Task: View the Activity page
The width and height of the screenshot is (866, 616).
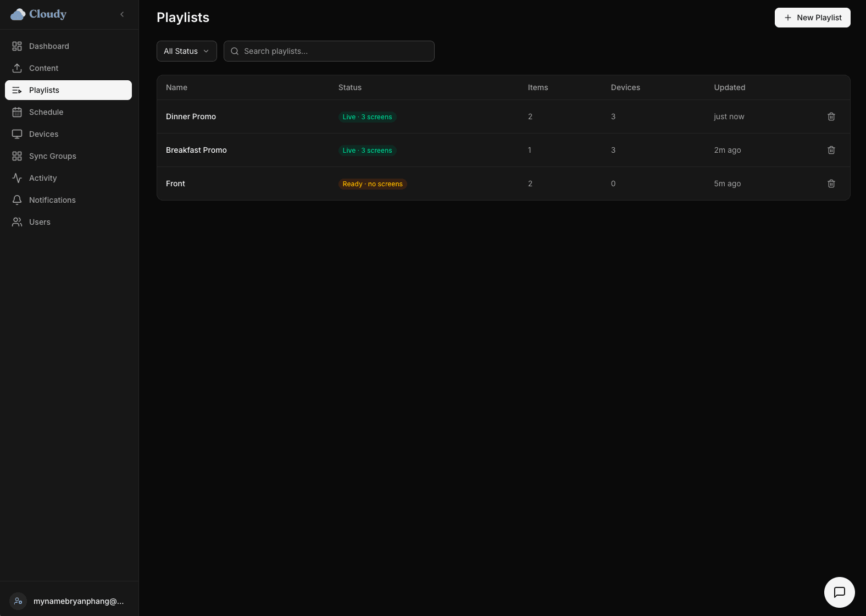Action: [x=68, y=178]
